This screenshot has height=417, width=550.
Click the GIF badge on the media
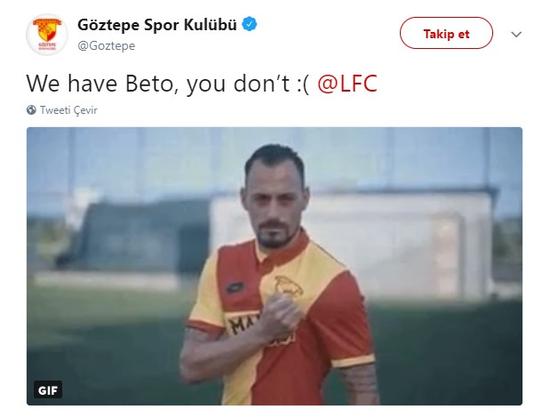tap(48, 390)
